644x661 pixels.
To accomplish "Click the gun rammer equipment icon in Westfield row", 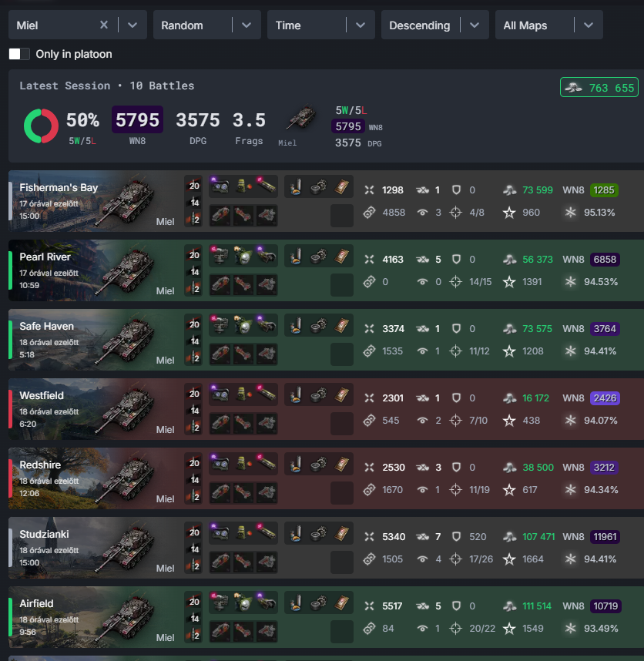I will (x=267, y=394).
